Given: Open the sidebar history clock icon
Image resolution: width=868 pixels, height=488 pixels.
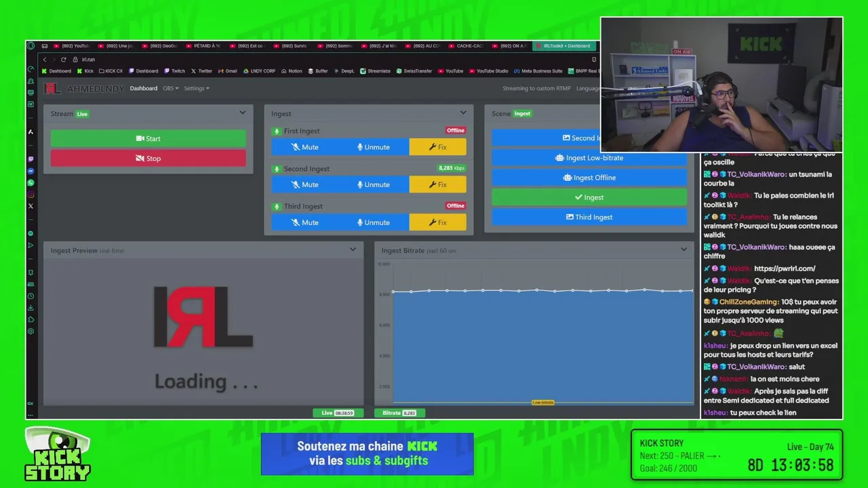Looking at the screenshot, I should tap(31, 296).
